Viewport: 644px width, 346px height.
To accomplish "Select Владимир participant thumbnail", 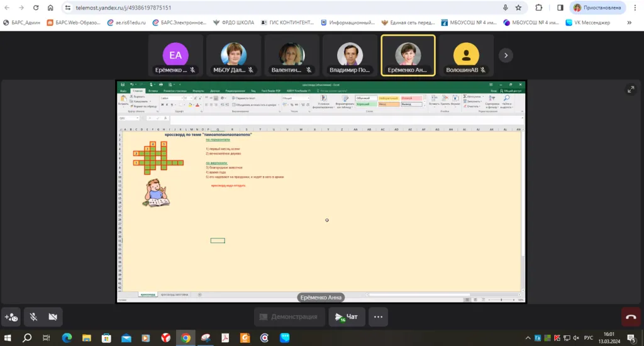I will click(350, 55).
